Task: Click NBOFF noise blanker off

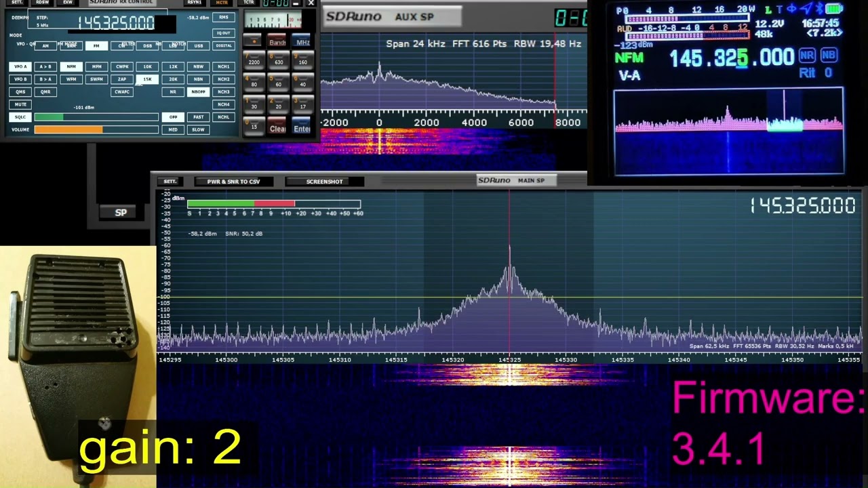Action: tap(198, 91)
